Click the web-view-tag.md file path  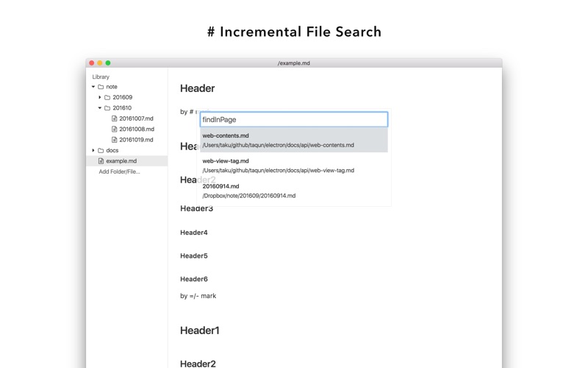(x=279, y=171)
